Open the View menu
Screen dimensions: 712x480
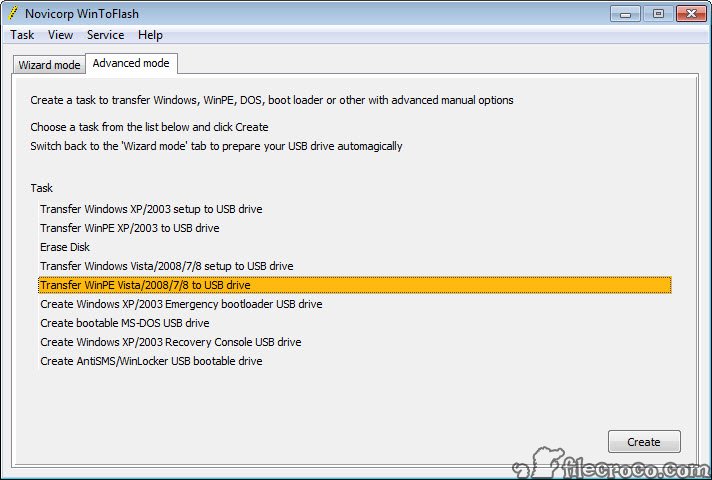pos(60,35)
